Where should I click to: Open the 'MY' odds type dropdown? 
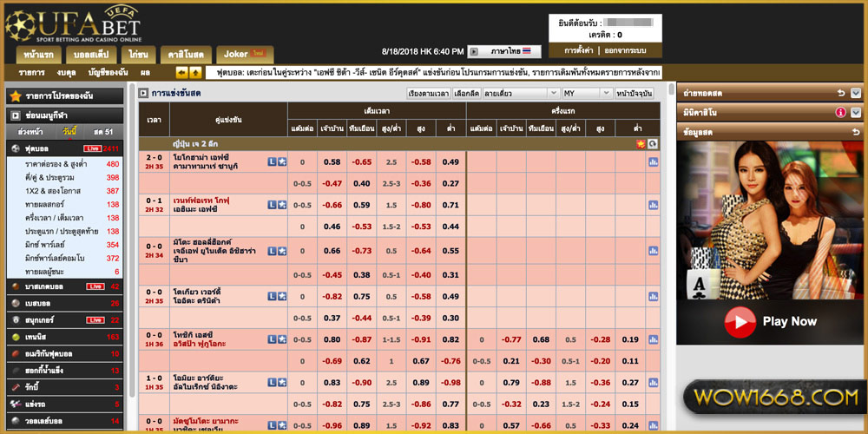click(587, 93)
